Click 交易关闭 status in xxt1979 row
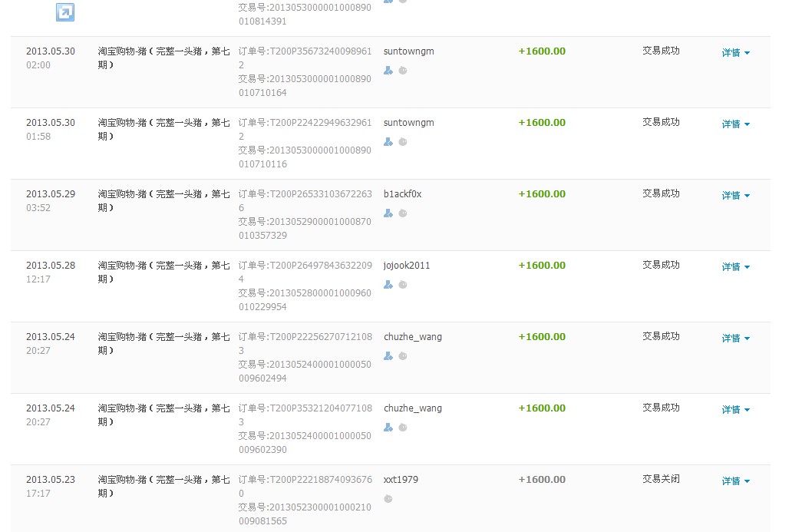 point(661,479)
